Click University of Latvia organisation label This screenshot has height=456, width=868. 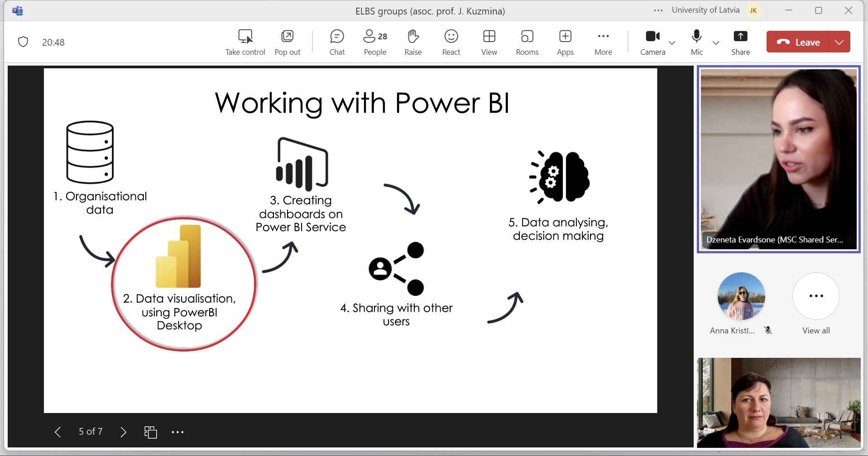tap(705, 10)
